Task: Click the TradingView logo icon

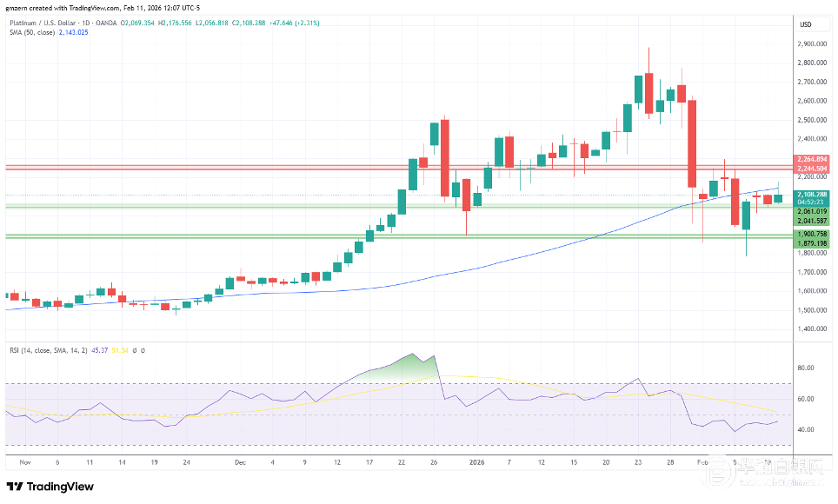Action: (17, 487)
